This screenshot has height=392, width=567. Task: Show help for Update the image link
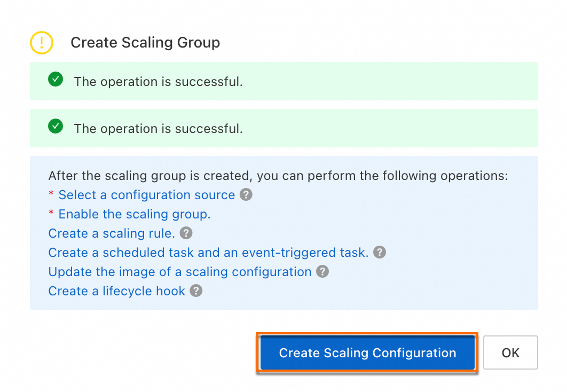click(x=322, y=272)
